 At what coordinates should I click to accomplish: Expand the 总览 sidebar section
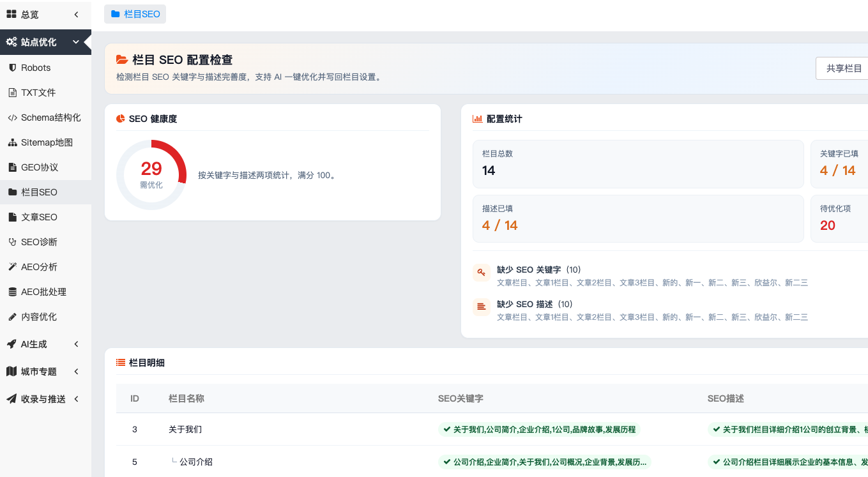[45, 14]
